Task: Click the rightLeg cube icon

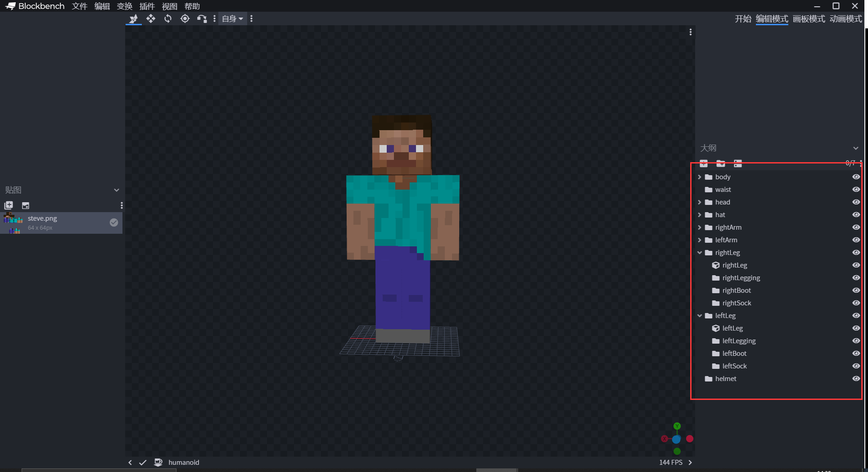Action: tap(716, 265)
